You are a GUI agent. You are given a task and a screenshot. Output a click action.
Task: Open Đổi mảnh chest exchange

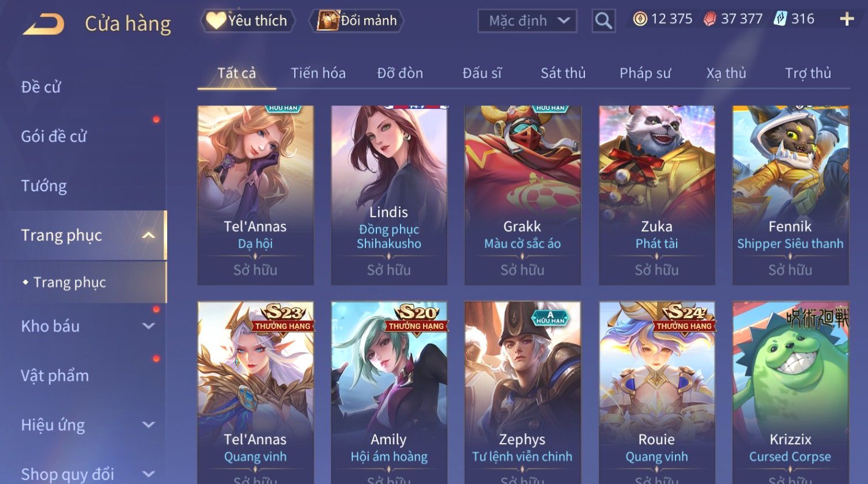tap(357, 21)
